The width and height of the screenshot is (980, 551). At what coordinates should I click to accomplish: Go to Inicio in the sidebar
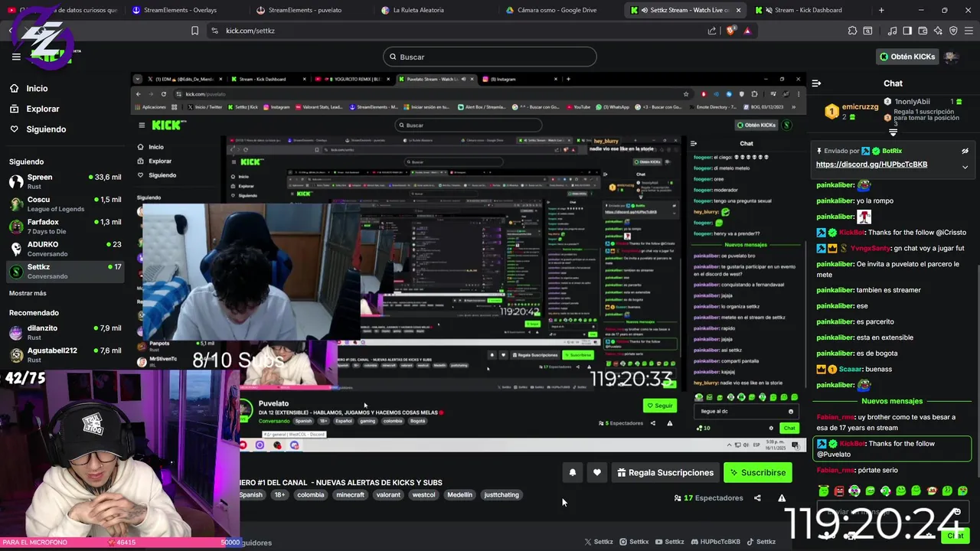coord(28,88)
